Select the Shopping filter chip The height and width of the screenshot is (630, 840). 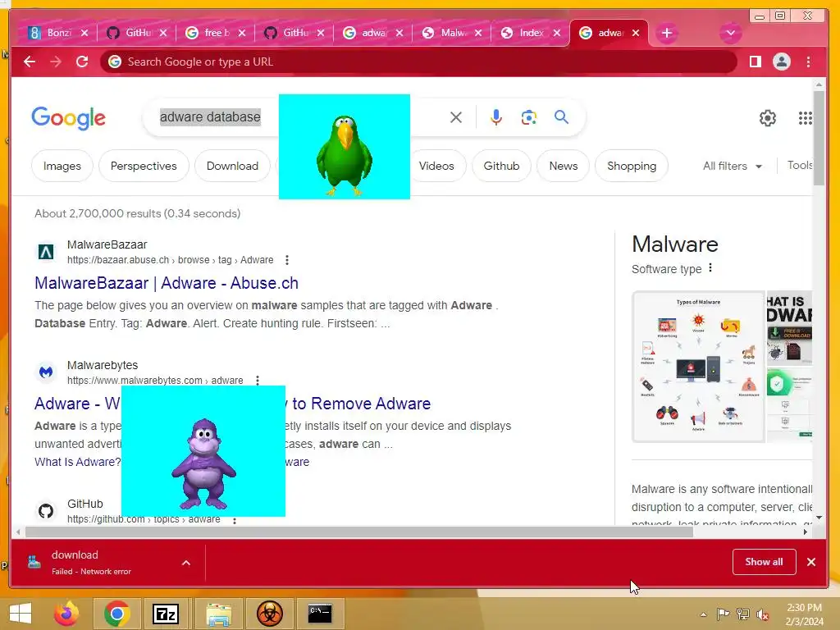point(632,166)
